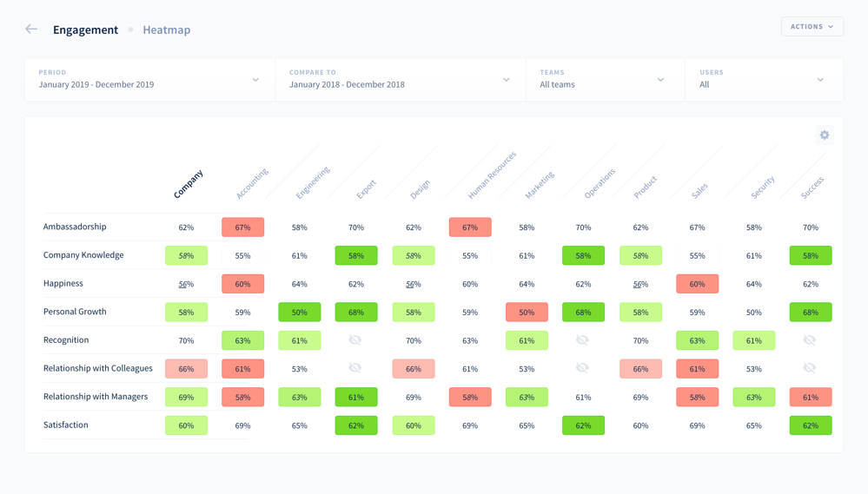The height and width of the screenshot is (494, 868).
Task: Click green 62% Operations Satisfaction cell
Action: [584, 425]
